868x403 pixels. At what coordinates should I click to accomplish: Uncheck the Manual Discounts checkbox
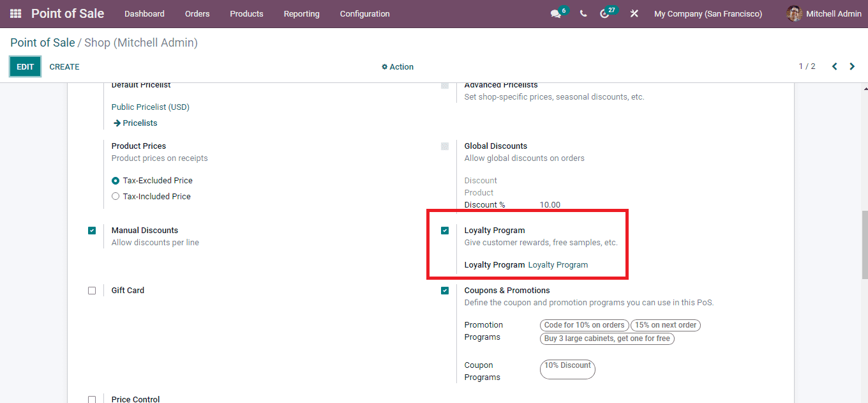pos(92,231)
